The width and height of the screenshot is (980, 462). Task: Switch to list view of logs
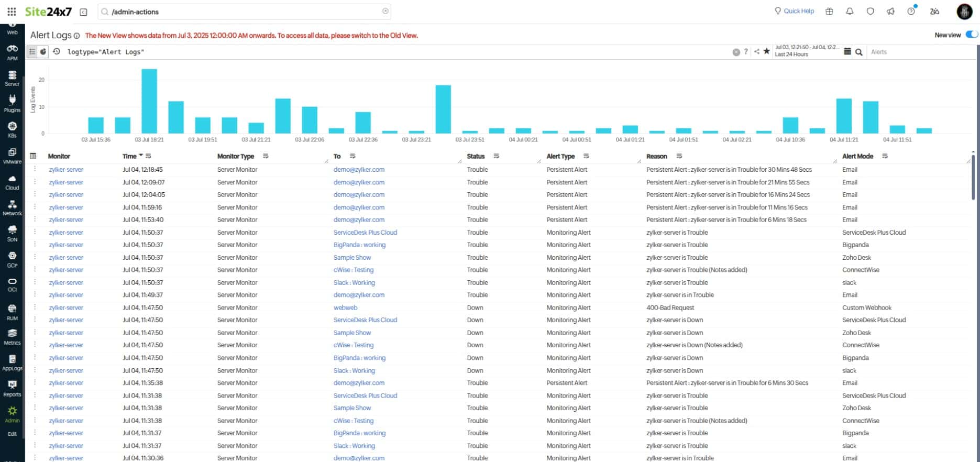point(32,51)
